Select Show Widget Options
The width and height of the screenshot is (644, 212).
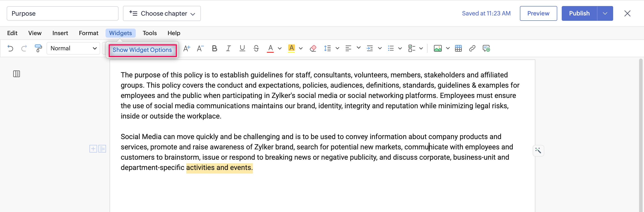coord(142,50)
